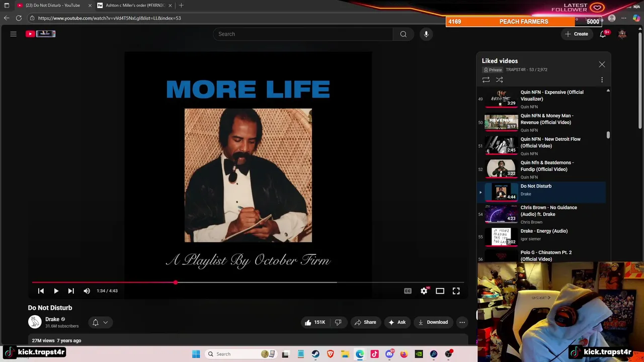Share the Do Not Disturb video
This screenshot has height=362, width=644.
point(365,322)
